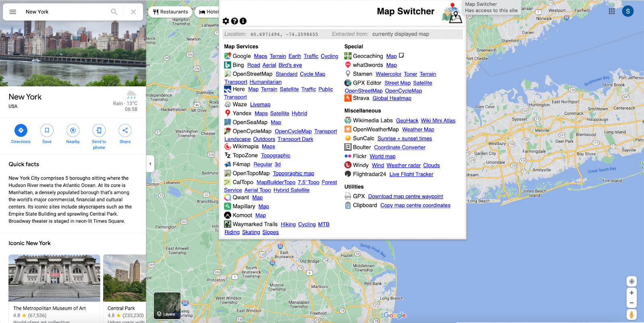644x323 pixels.
Task: Open OpenSeaMap Map link
Action: (x=276, y=122)
